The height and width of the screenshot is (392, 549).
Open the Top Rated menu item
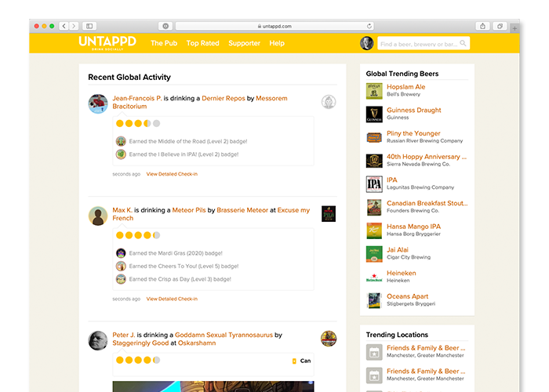pyautogui.click(x=202, y=43)
